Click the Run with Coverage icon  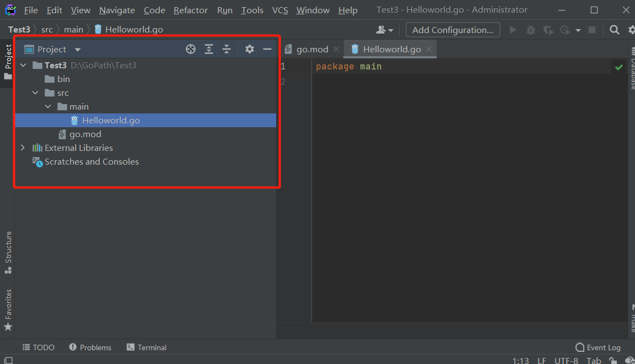pyautogui.click(x=548, y=30)
